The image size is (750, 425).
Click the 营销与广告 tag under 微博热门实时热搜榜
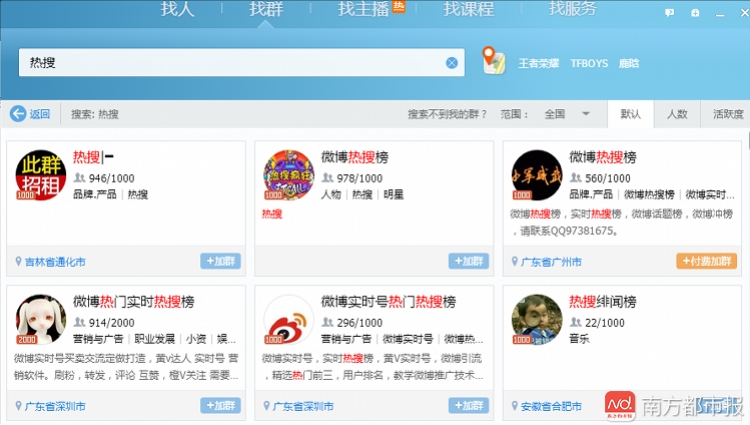98,338
